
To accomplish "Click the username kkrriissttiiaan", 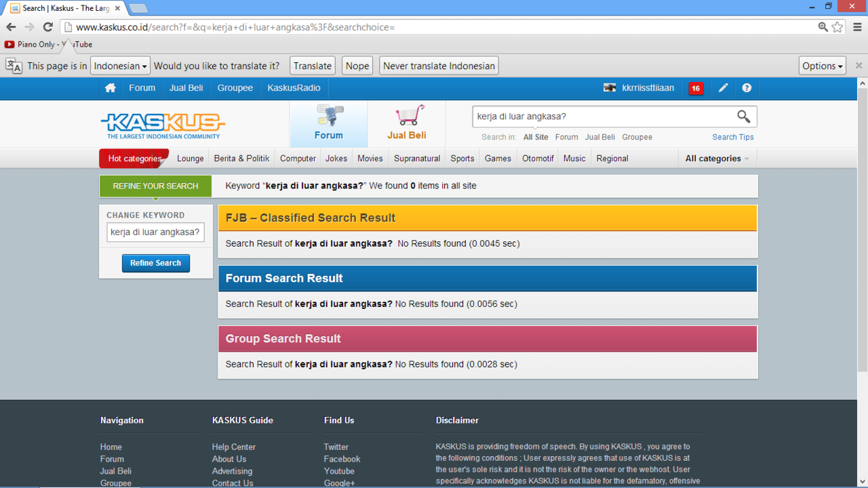I will [648, 87].
